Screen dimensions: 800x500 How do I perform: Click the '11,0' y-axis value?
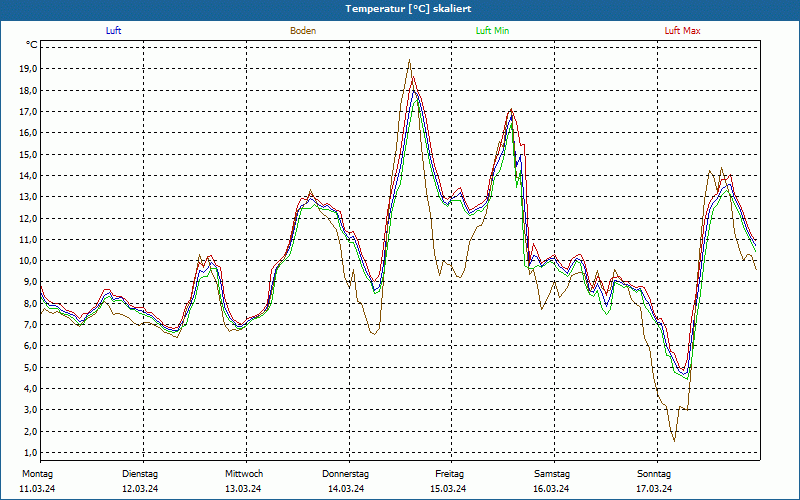28,239
